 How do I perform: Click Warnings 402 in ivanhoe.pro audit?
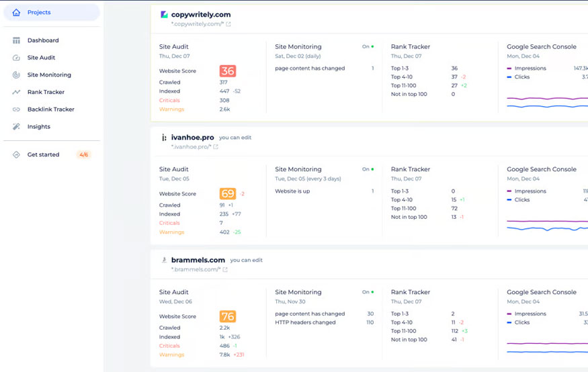point(200,232)
